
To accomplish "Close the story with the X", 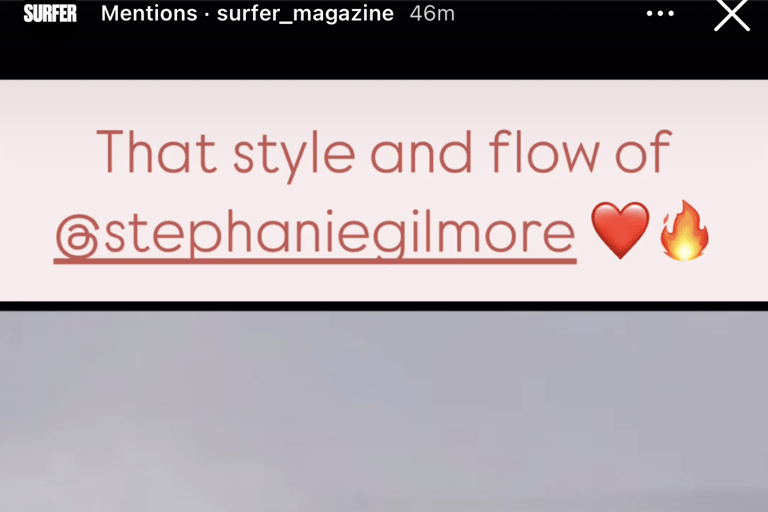I will tap(732, 14).
